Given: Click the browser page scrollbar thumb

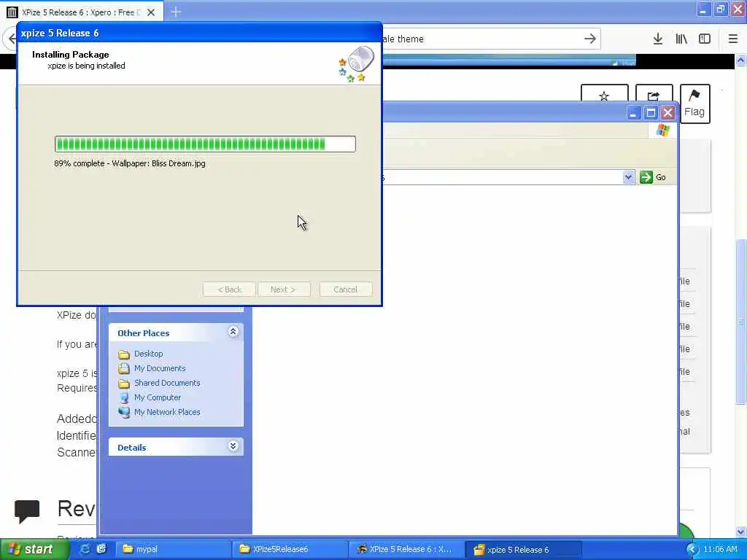Looking at the screenshot, I should tap(741, 322).
